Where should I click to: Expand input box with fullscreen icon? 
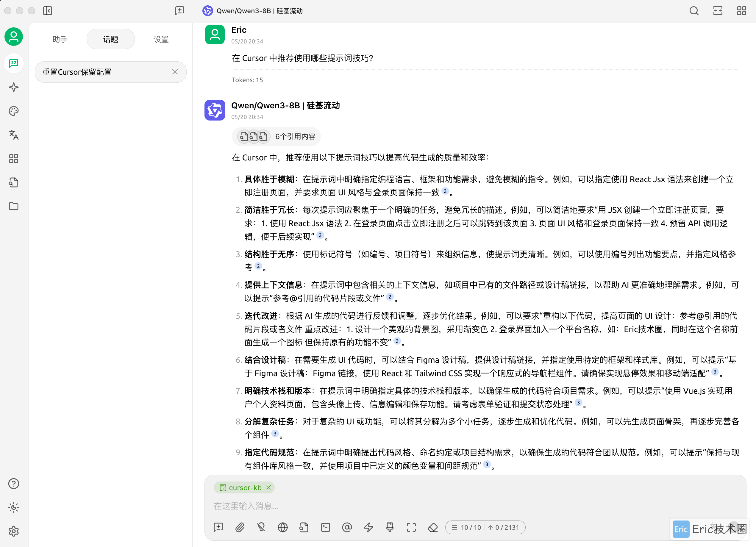(x=411, y=527)
